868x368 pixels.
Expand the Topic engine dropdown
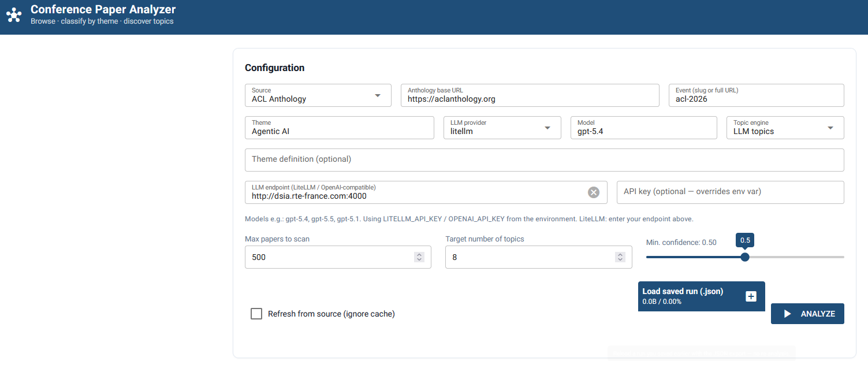[x=785, y=128]
